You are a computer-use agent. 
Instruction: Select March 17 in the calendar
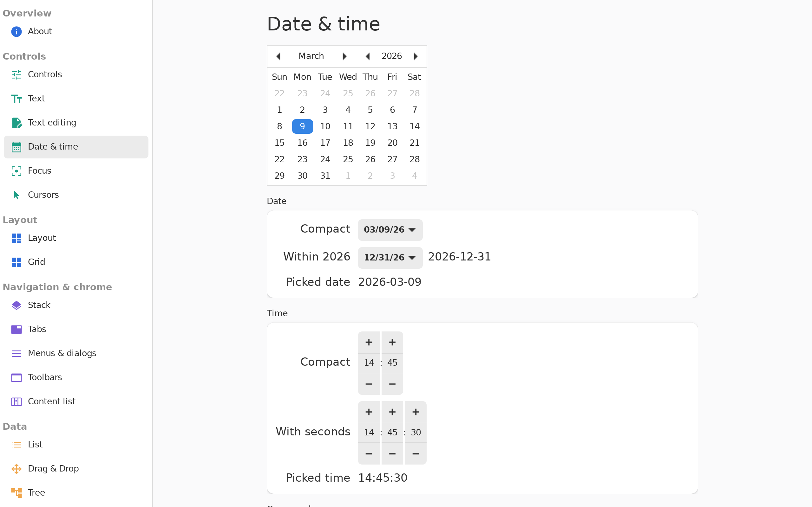[x=325, y=143]
